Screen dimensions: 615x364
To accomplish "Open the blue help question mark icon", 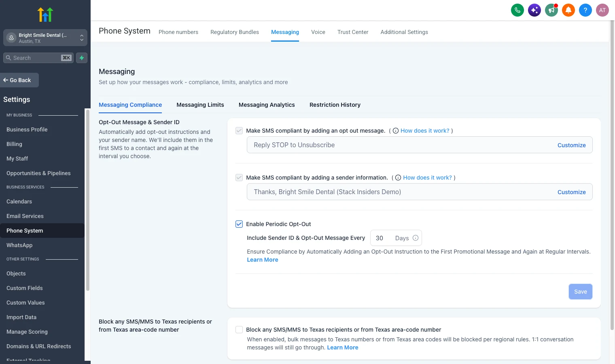I will tap(585, 10).
